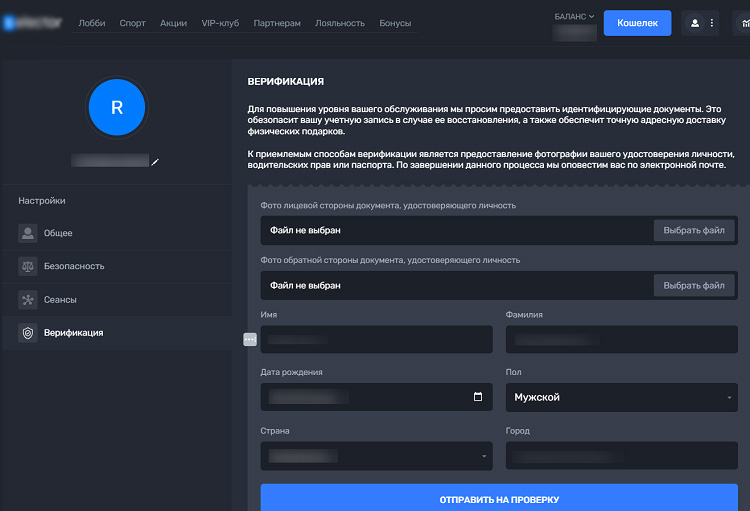Select Безопасность in the settings sidebar

[x=74, y=266]
